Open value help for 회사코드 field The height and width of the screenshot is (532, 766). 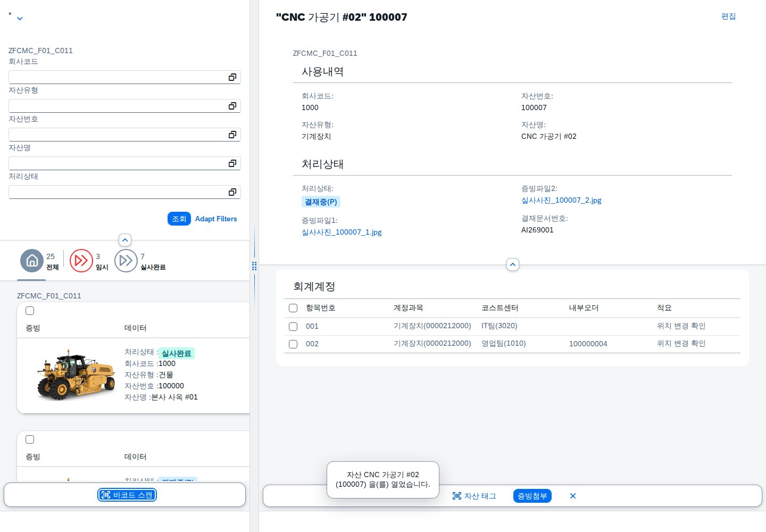(x=232, y=77)
